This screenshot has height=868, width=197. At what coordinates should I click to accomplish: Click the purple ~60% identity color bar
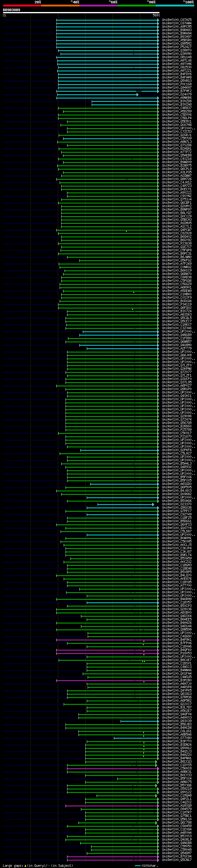click(98, 6)
